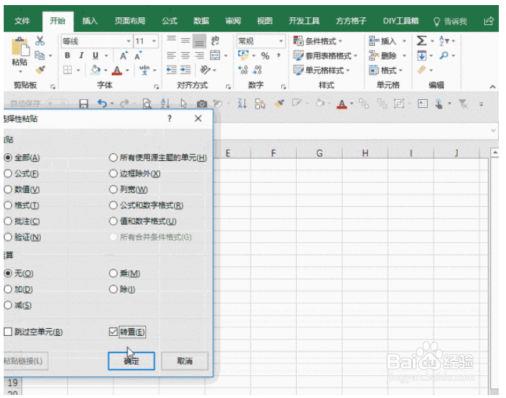The height and width of the screenshot is (398, 506).
Task: Switch to the Insert tab
Action: (90, 21)
